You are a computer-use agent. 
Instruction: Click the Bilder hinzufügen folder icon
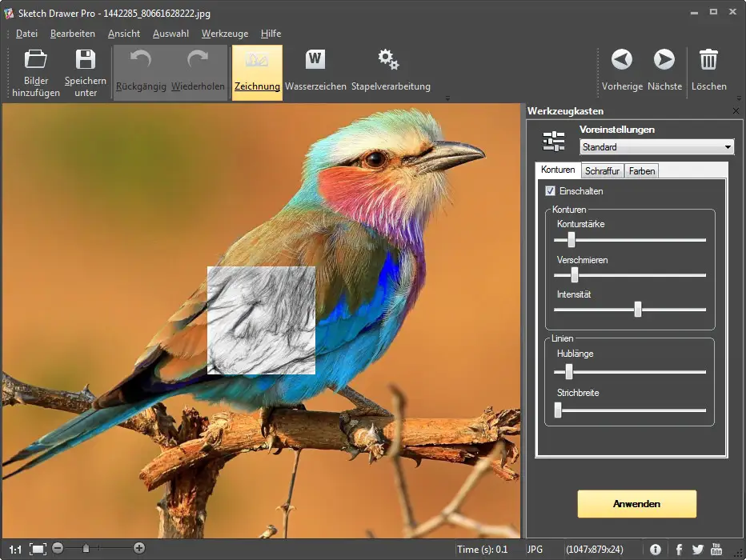(x=36, y=59)
